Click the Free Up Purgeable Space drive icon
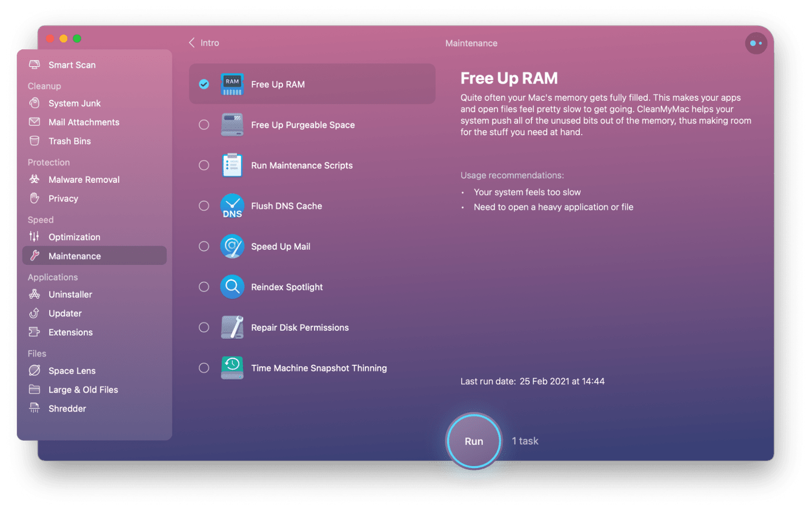 [x=232, y=125]
